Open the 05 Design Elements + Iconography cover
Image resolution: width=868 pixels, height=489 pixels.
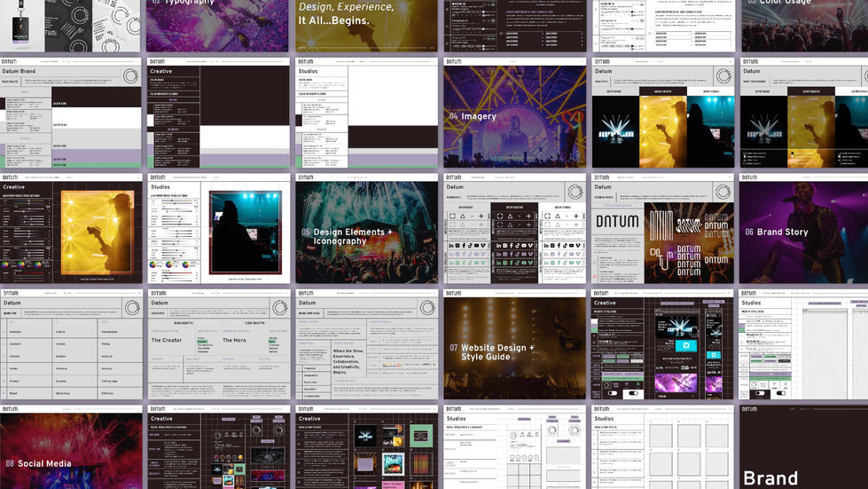pos(366,229)
